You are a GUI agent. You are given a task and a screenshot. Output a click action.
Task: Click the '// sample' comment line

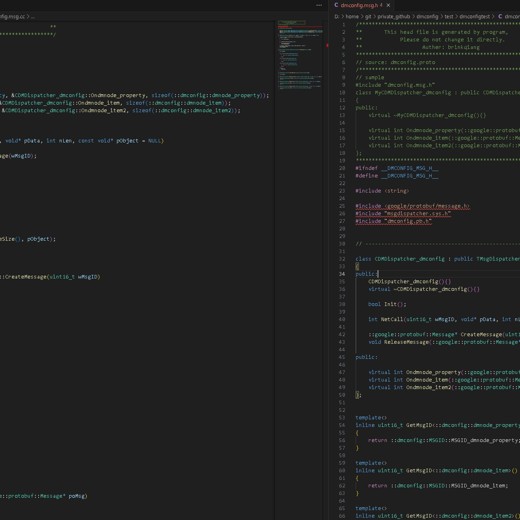pyautogui.click(x=370, y=77)
